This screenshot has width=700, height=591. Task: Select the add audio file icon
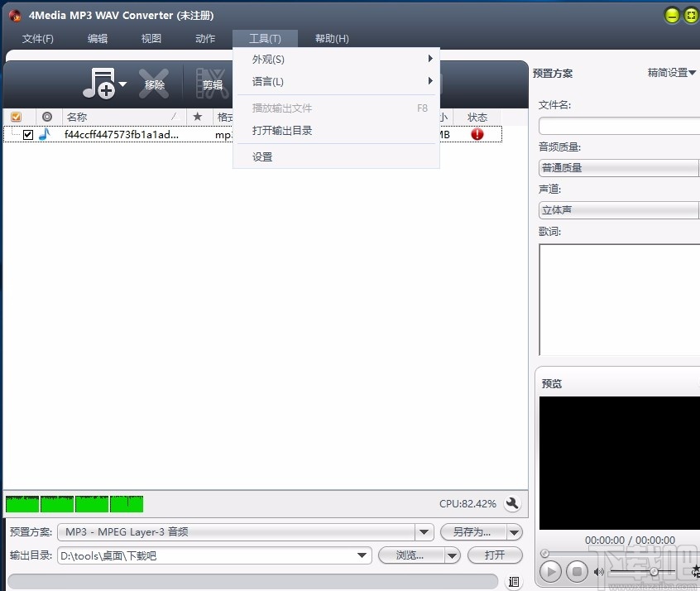click(99, 83)
